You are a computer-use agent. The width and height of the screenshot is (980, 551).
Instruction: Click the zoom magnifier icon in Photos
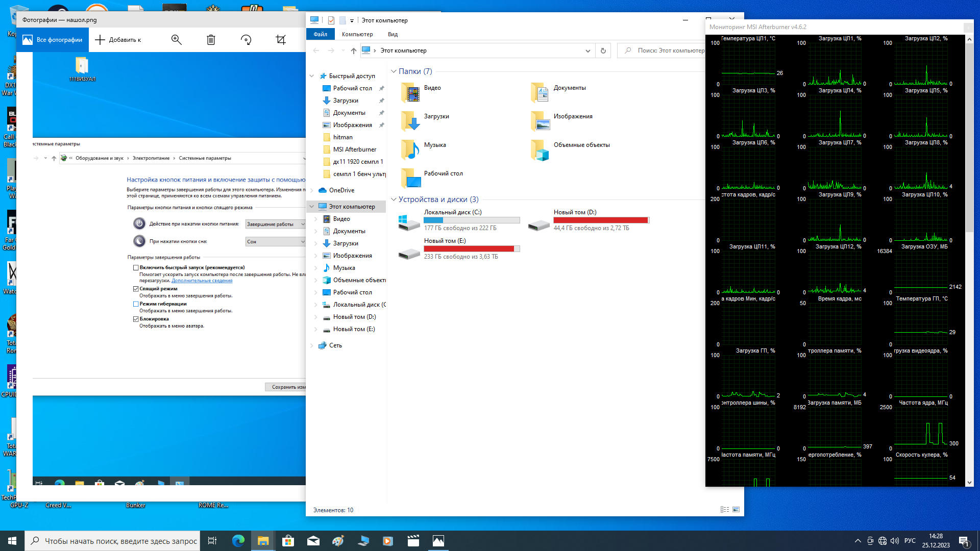[x=176, y=40]
